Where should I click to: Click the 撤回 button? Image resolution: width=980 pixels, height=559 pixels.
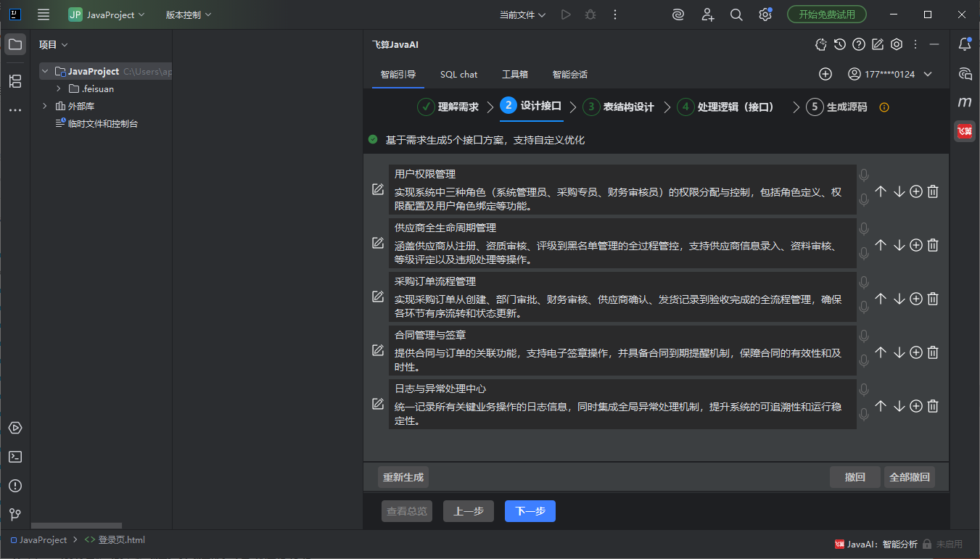855,477
